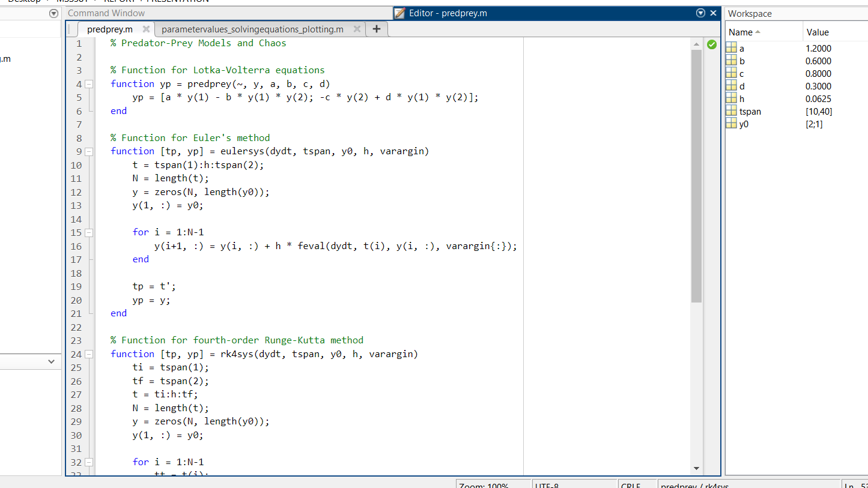Image resolution: width=868 pixels, height=488 pixels.
Task: Open the left panel context dropdown arrow
Action: pos(53,13)
